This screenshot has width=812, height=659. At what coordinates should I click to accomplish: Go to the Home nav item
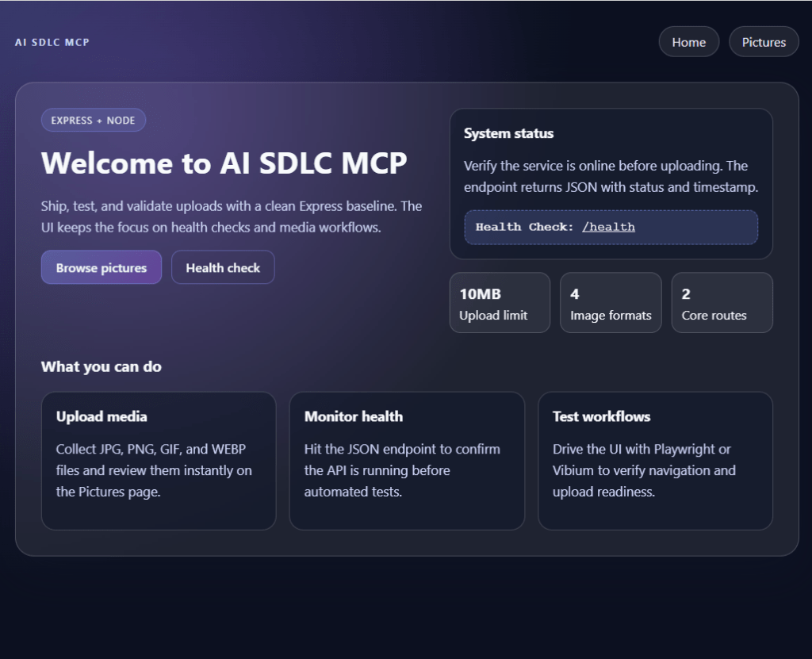(x=688, y=42)
